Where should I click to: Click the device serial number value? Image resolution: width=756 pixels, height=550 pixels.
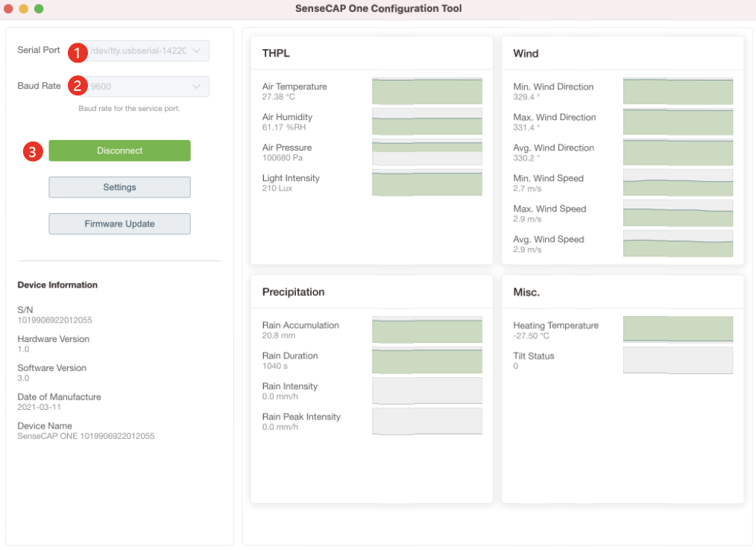click(x=54, y=320)
